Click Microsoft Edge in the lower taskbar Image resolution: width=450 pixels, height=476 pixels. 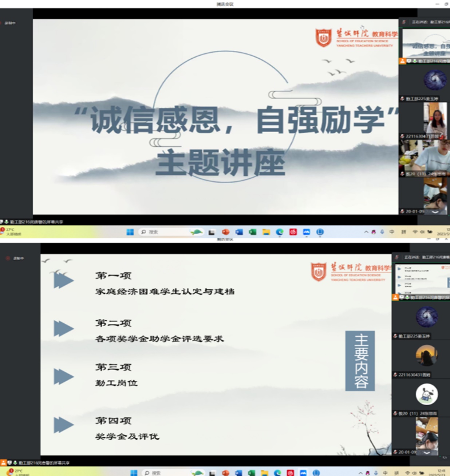277,473
